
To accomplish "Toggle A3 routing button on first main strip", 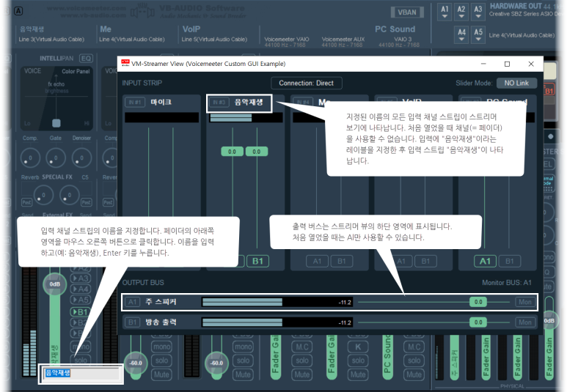I will (81, 278).
